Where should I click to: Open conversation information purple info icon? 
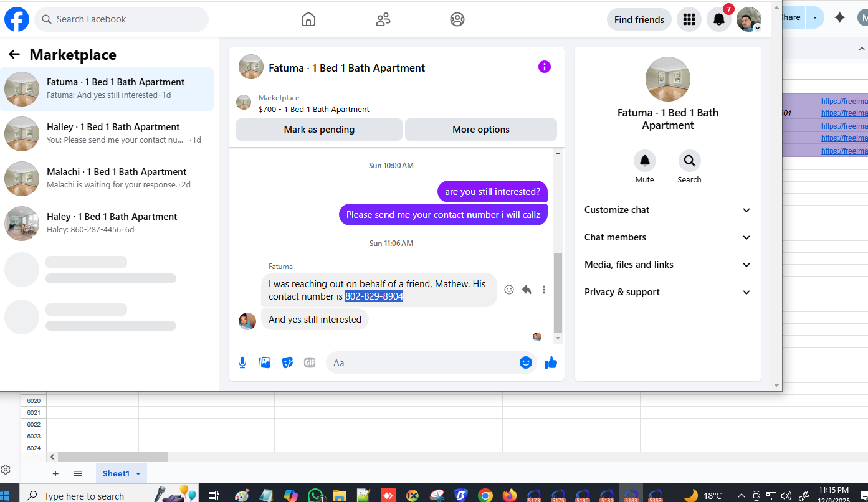coord(545,67)
